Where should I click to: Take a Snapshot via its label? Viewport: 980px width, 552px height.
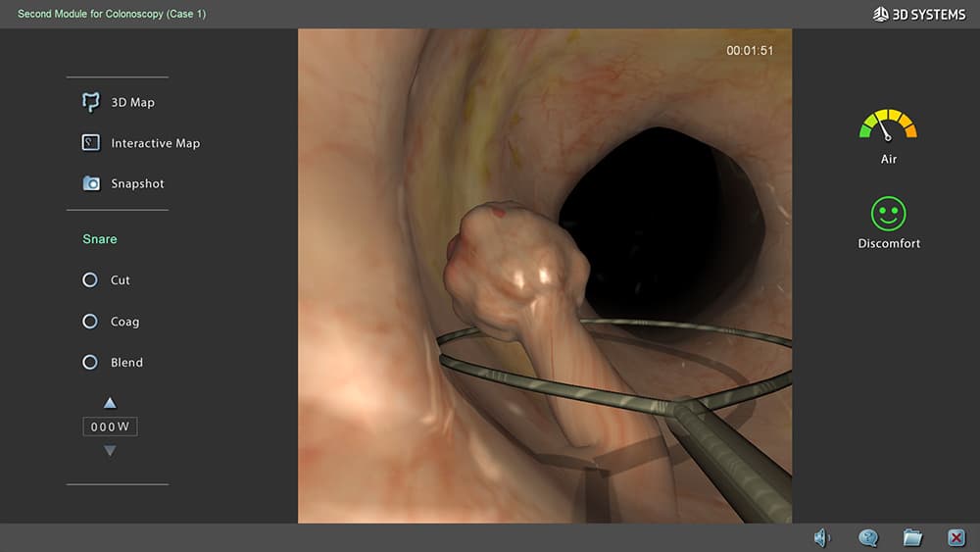coord(137,183)
